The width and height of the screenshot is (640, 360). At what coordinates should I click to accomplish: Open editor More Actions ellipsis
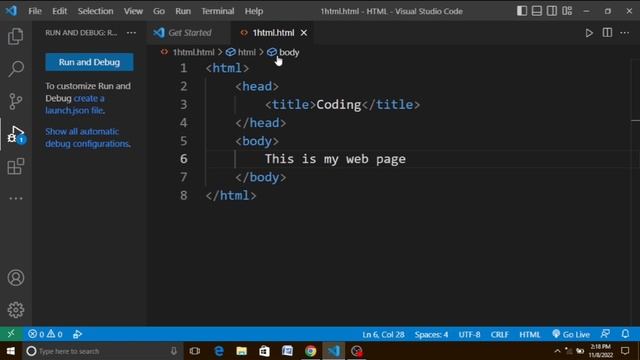pyautogui.click(x=624, y=33)
